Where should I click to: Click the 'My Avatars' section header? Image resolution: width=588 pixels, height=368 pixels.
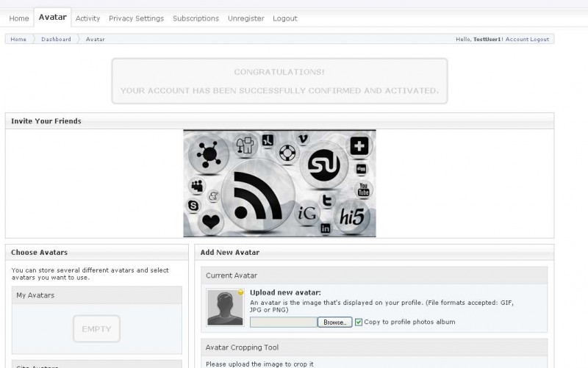click(x=97, y=295)
